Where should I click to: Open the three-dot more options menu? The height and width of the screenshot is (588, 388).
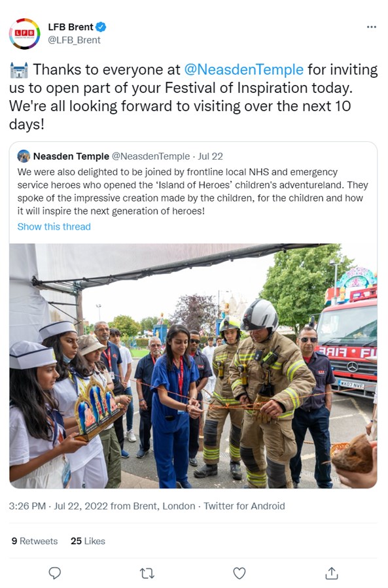372,27
